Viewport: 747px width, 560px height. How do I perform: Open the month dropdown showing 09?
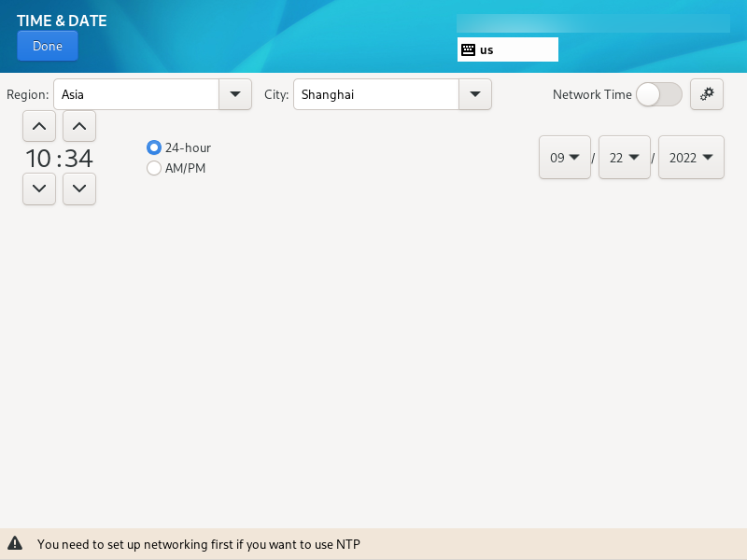point(565,158)
